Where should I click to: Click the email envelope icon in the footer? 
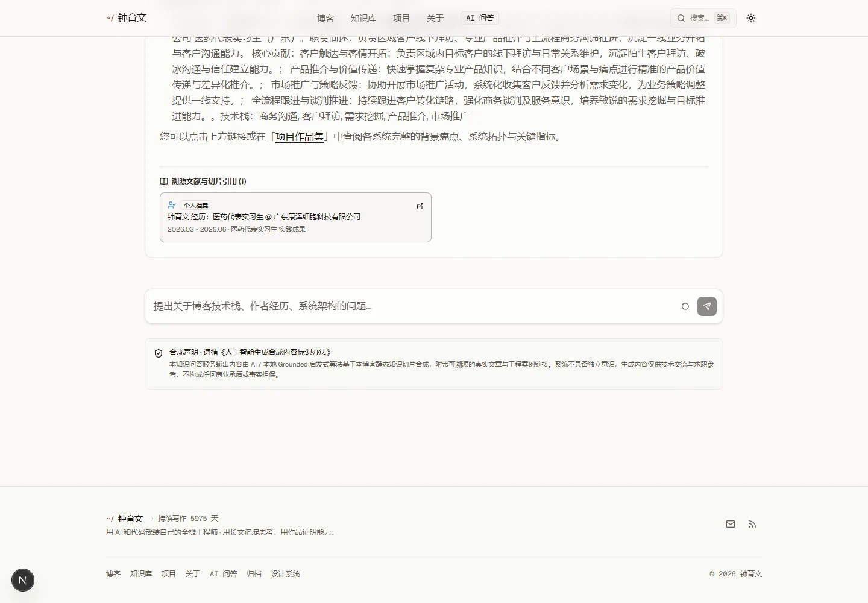click(x=731, y=524)
